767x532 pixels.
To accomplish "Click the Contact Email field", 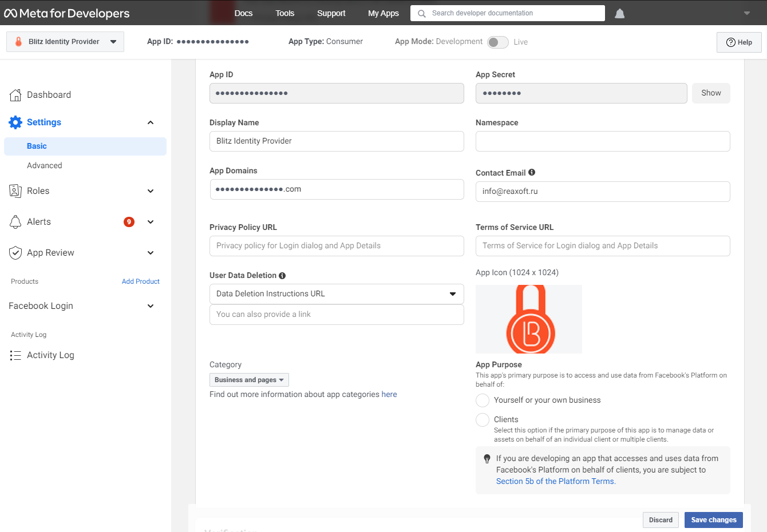I will coord(603,192).
